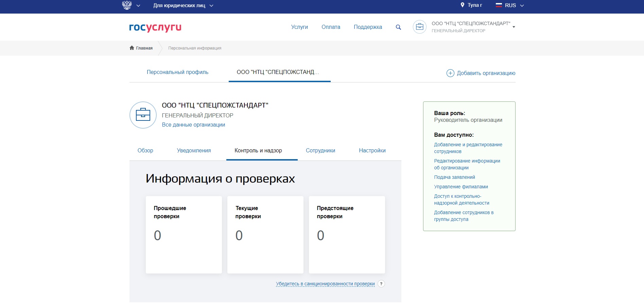Open the RUS language dropdown

(514, 5)
